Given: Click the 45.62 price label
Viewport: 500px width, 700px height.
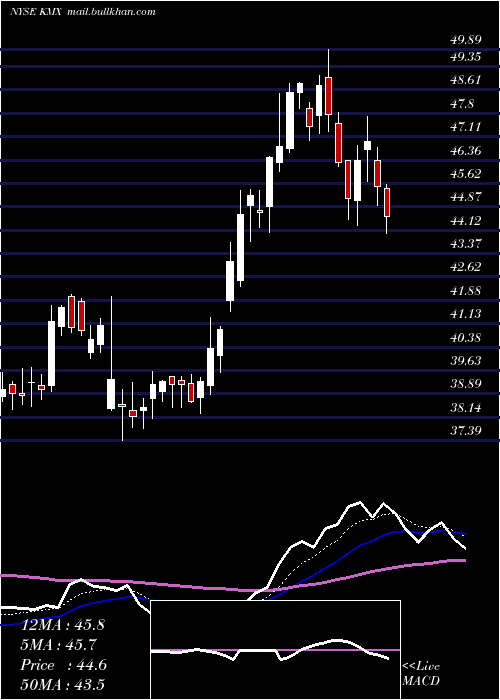Looking at the screenshot, I should 465,174.
